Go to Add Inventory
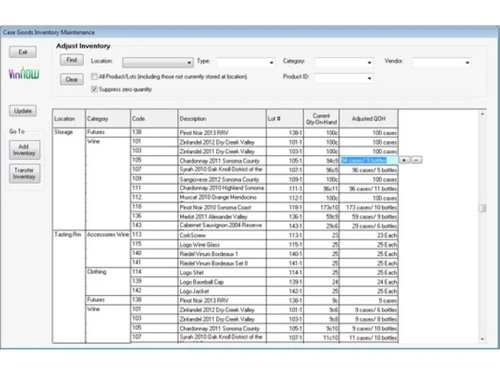This screenshot has width=500, height=375. point(25,150)
